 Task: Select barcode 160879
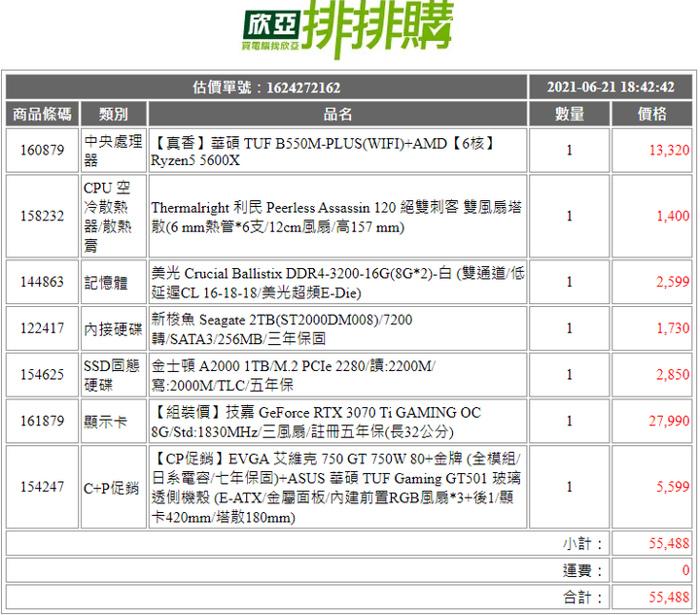coord(43,151)
